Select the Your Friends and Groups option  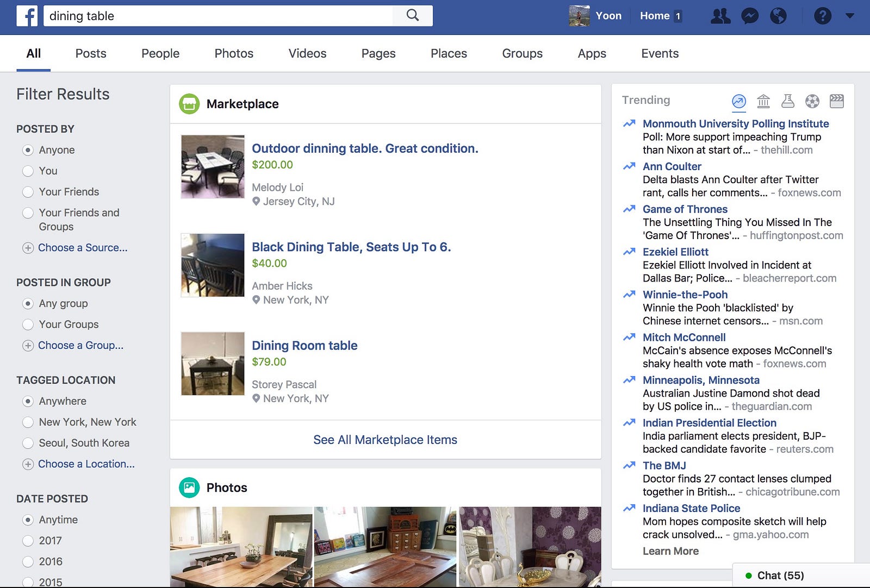point(28,213)
